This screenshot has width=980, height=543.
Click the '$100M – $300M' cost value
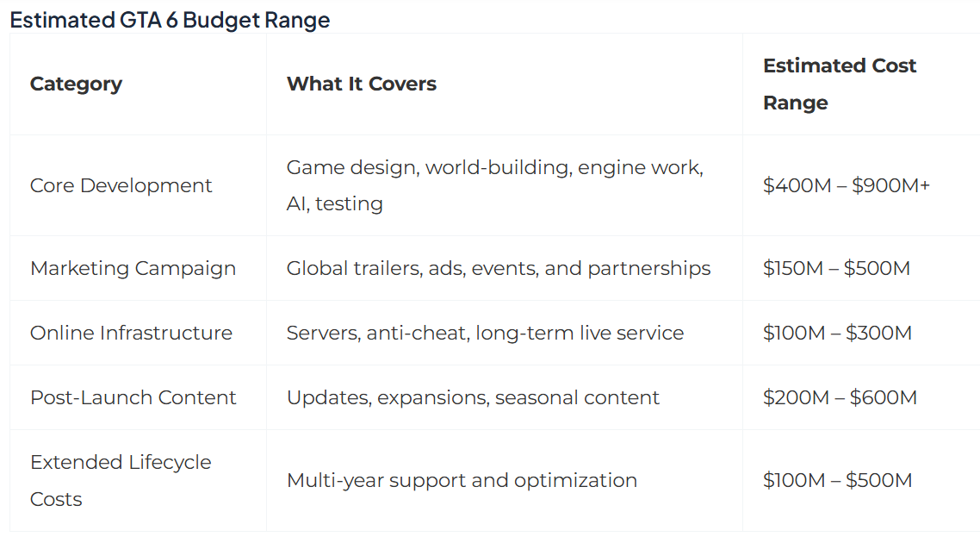point(838,333)
